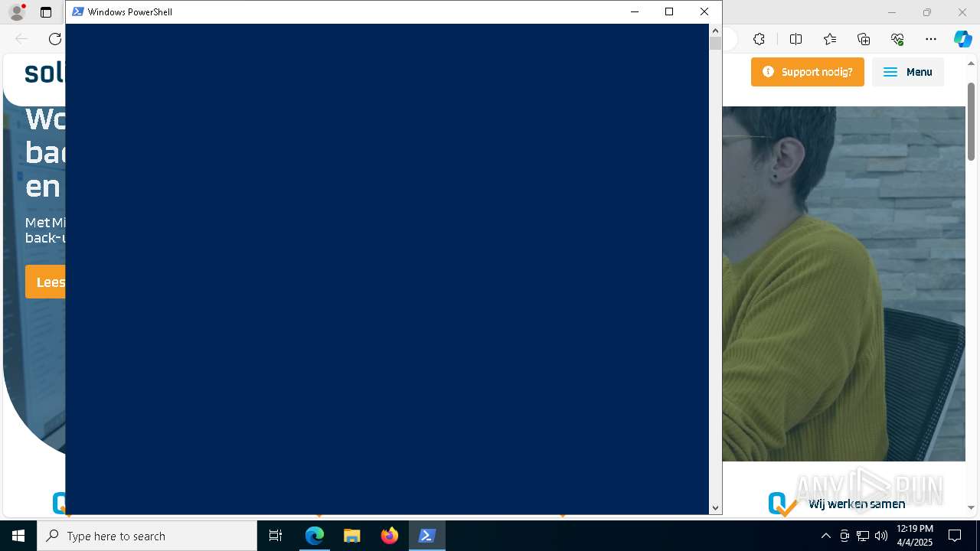The height and width of the screenshot is (551, 980).
Task: Open the network tray icon
Action: click(x=863, y=536)
